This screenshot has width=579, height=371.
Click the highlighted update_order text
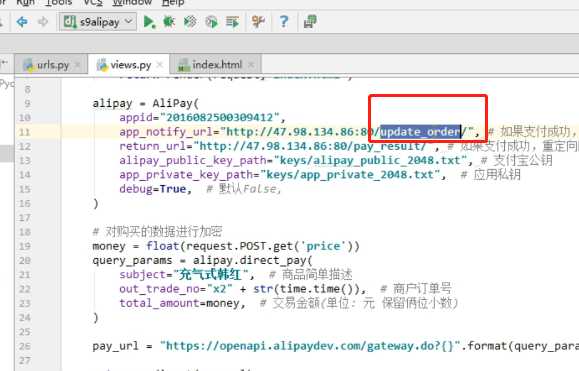pyautogui.click(x=421, y=132)
